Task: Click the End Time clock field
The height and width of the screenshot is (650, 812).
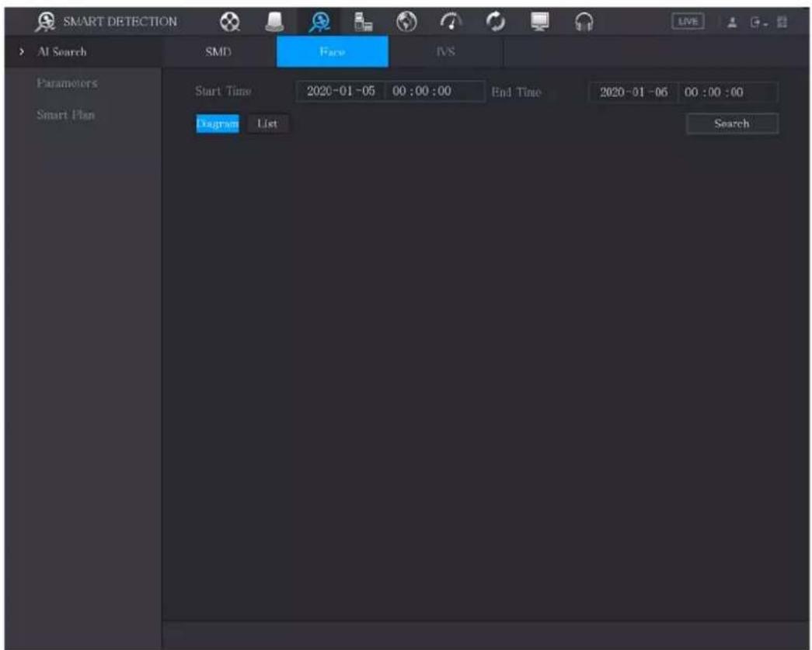Action: click(x=727, y=92)
